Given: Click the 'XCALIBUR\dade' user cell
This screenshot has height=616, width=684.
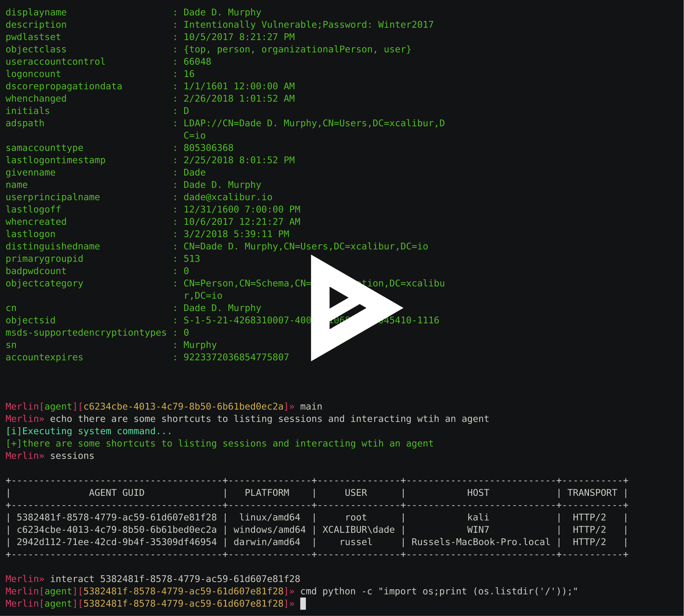Looking at the screenshot, I should tap(359, 530).
